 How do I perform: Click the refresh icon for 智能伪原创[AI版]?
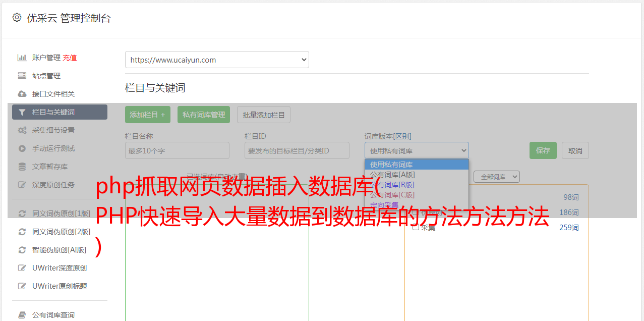22,250
